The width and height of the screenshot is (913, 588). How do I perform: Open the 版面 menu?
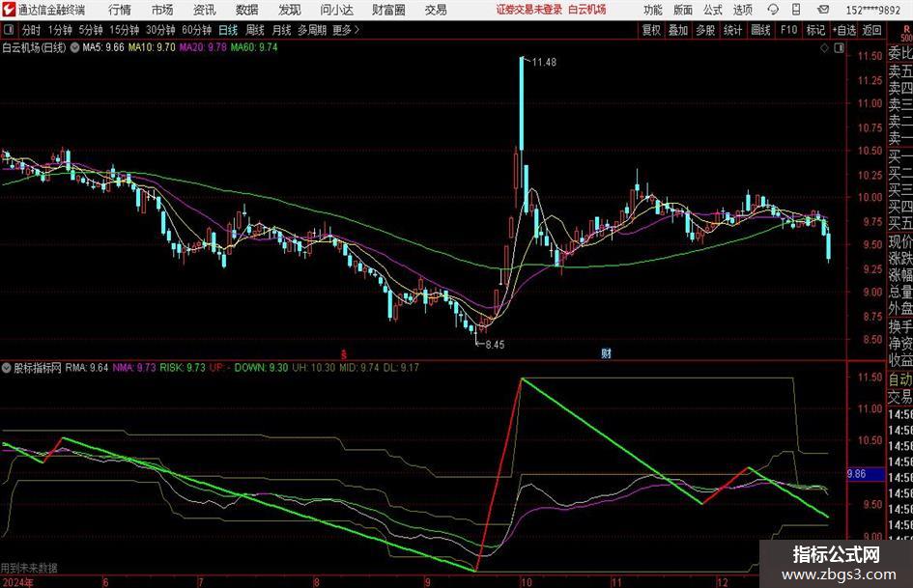pos(682,10)
